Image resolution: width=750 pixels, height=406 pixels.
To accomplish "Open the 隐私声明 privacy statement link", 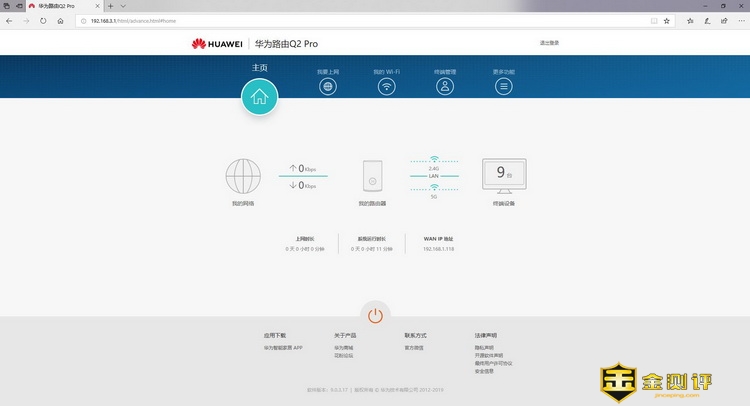I will pyautogui.click(x=484, y=348).
